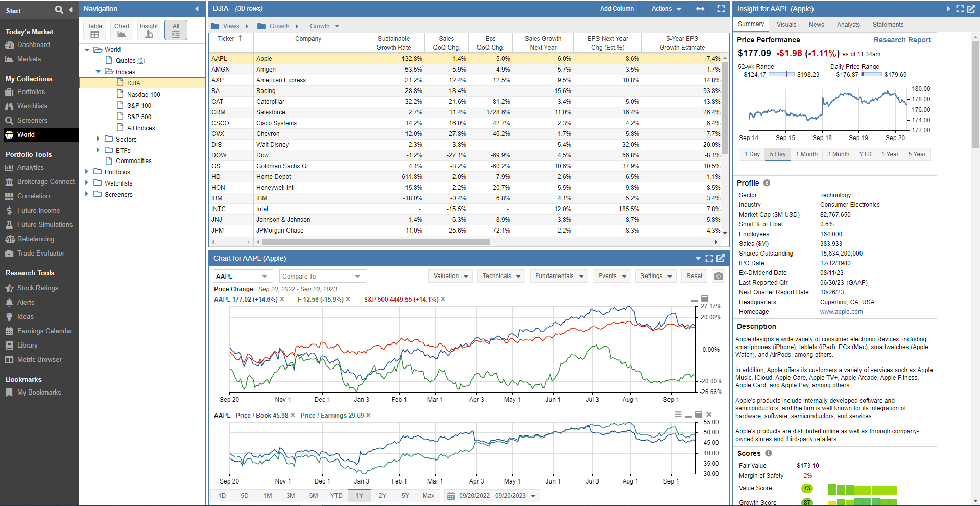This screenshot has width=980, height=506.
Task: Select the YTD price performance range
Action: coord(865,154)
